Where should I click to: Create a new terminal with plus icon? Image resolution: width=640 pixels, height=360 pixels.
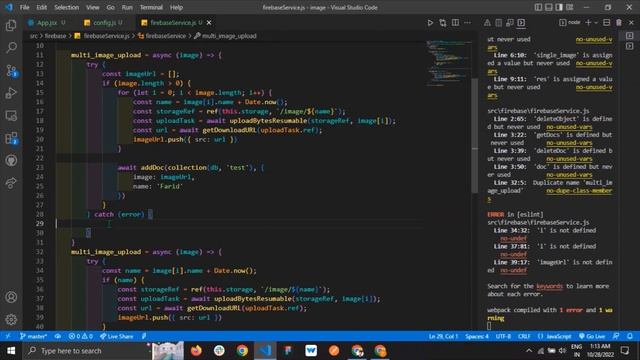(588, 23)
